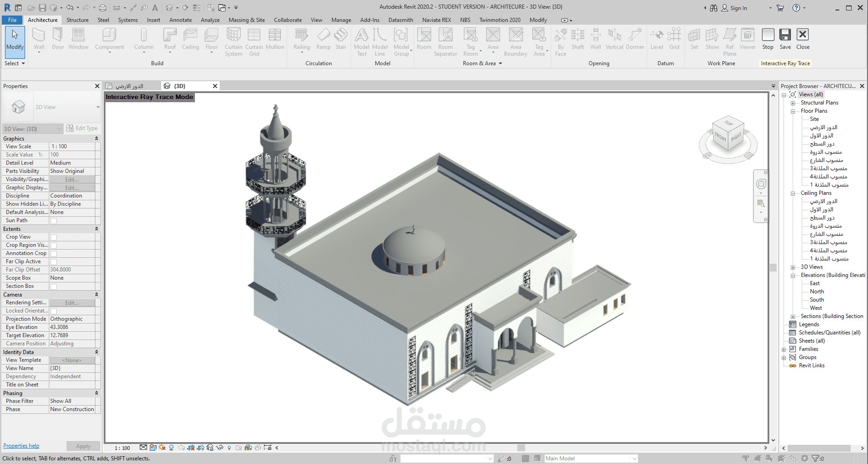The image size is (868, 464).
Task: Check the Section Box option
Action: point(53,287)
